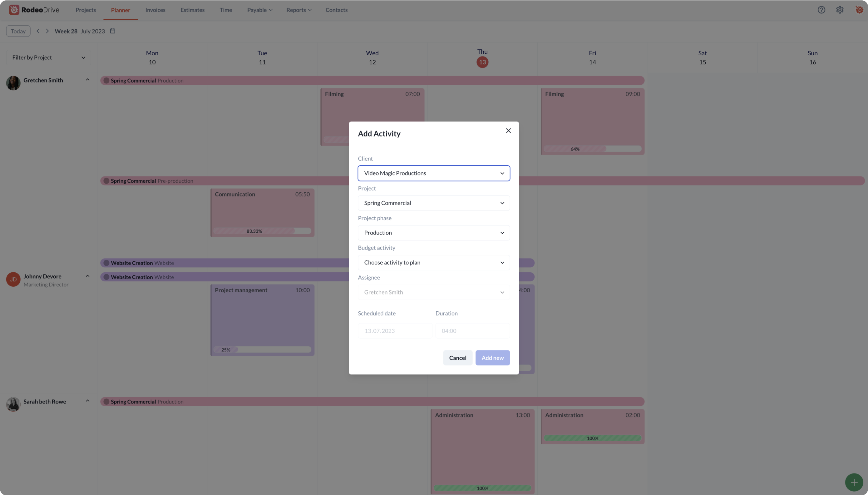The width and height of the screenshot is (868, 495).
Task: Open the help question mark icon
Action: 821,10
